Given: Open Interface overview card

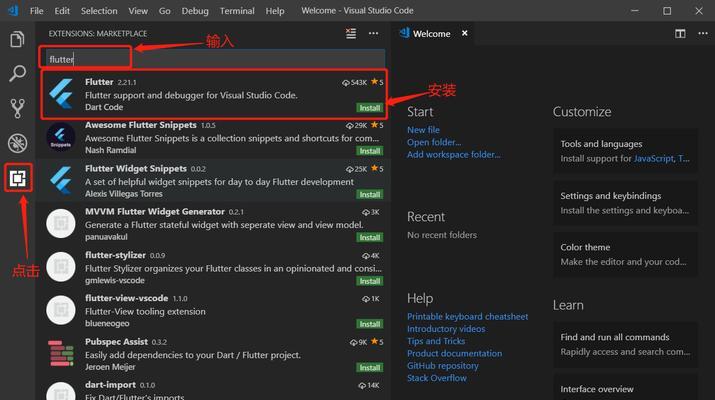Looking at the screenshot, I should tap(625, 388).
